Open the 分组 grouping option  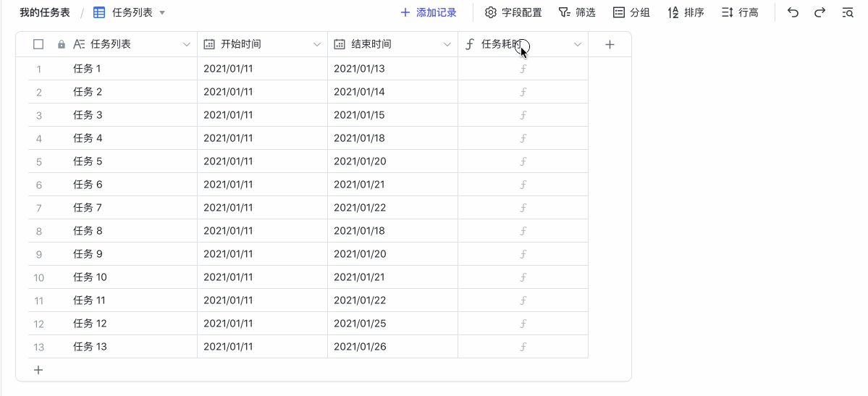[x=631, y=12]
